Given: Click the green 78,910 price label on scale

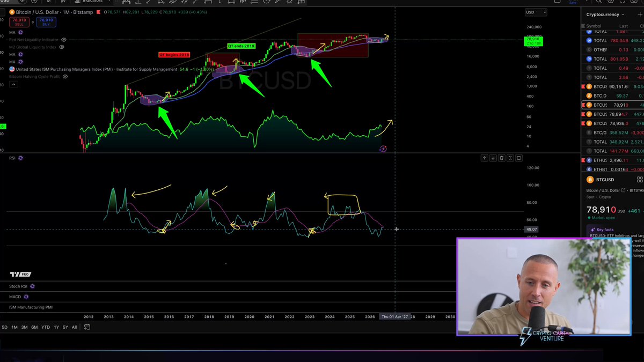Looking at the screenshot, I should 533,41.
